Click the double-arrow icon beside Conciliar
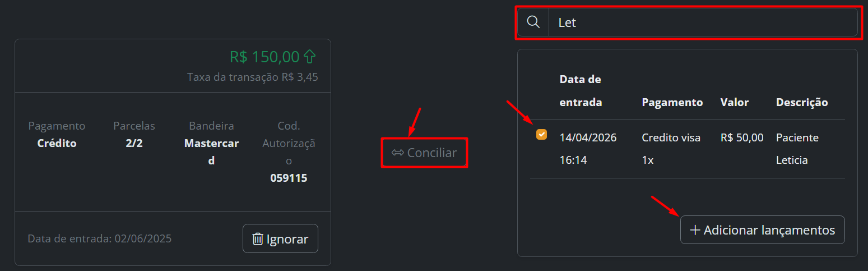 tap(398, 153)
